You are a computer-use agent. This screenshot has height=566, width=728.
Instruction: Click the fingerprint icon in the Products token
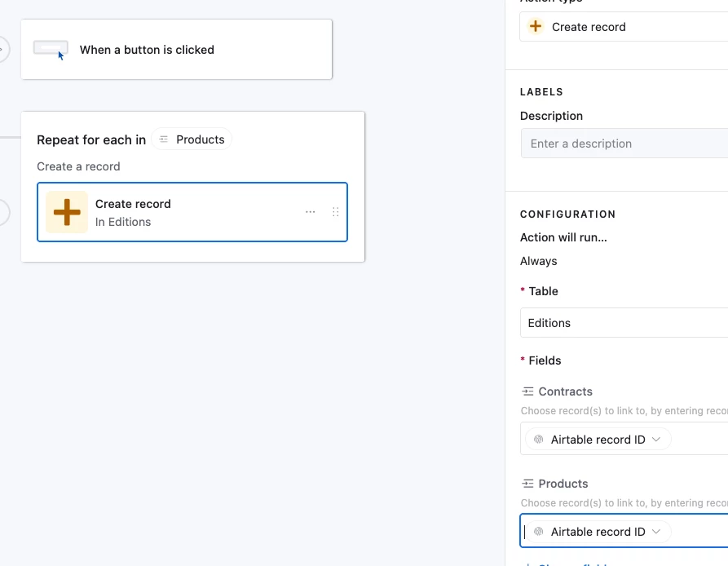[x=538, y=532]
